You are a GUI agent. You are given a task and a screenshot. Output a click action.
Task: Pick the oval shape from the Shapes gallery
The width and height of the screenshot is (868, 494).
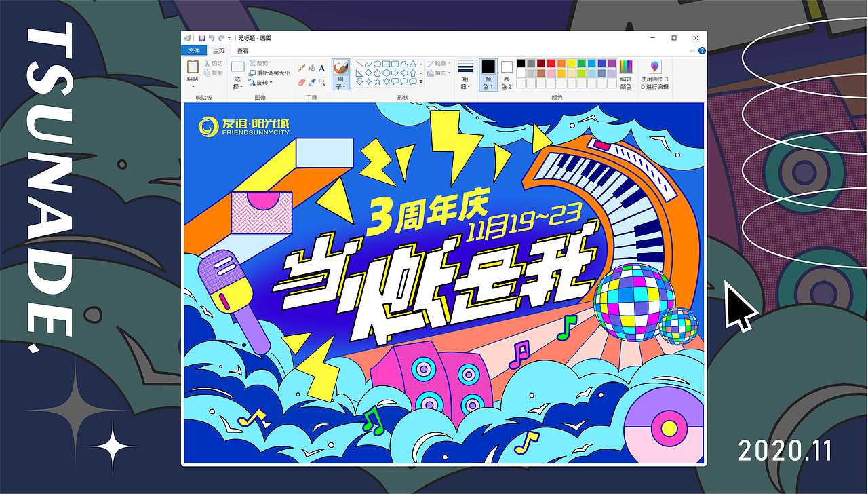pos(378,64)
